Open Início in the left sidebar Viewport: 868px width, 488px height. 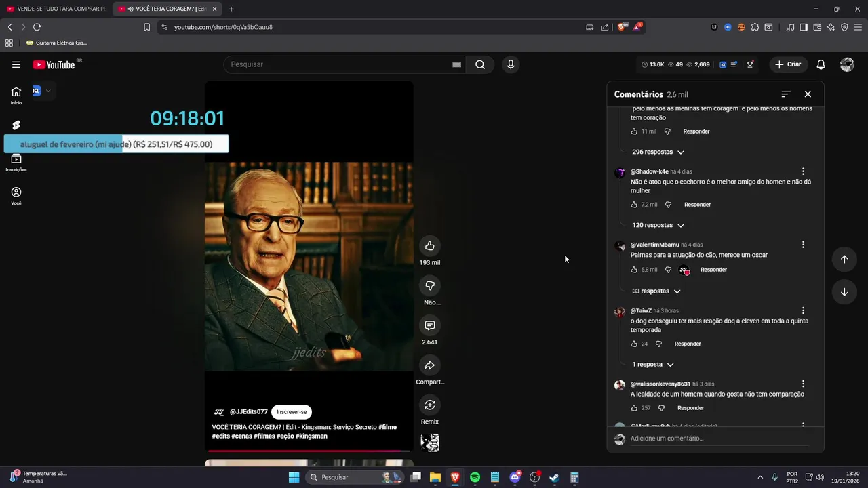pyautogui.click(x=16, y=96)
